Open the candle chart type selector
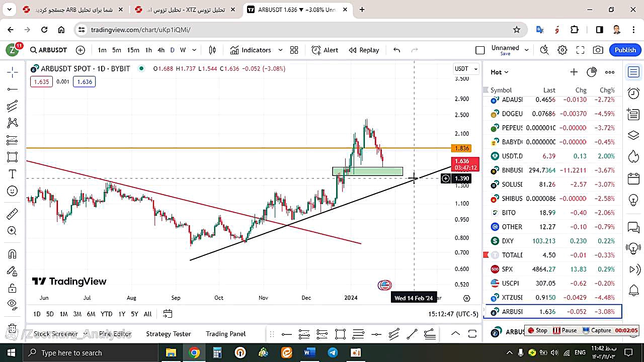644x362 pixels. [x=212, y=50]
